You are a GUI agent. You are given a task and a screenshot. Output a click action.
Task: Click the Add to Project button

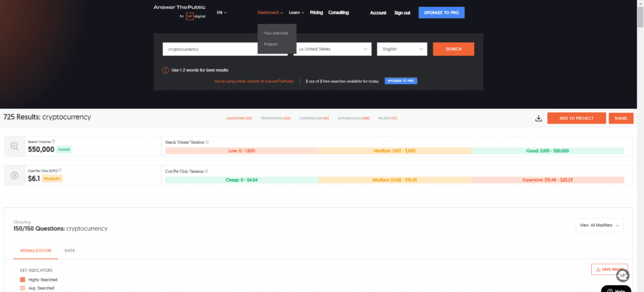(576, 118)
